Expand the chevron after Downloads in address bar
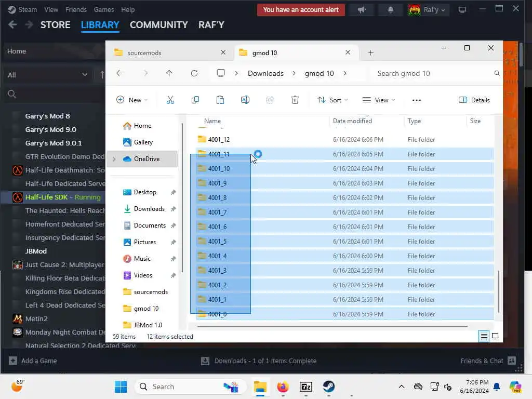The height and width of the screenshot is (399, 532). pos(294,73)
